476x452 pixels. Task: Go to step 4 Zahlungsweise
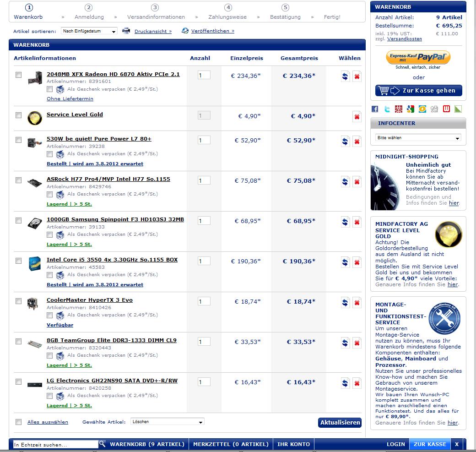coord(227,12)
